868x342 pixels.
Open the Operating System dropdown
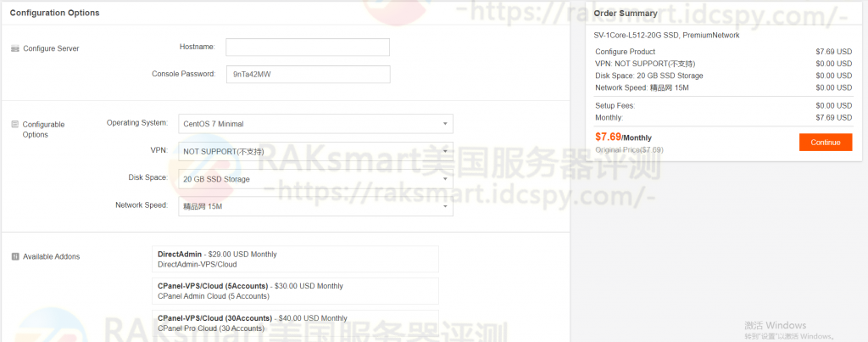point(315,124)
